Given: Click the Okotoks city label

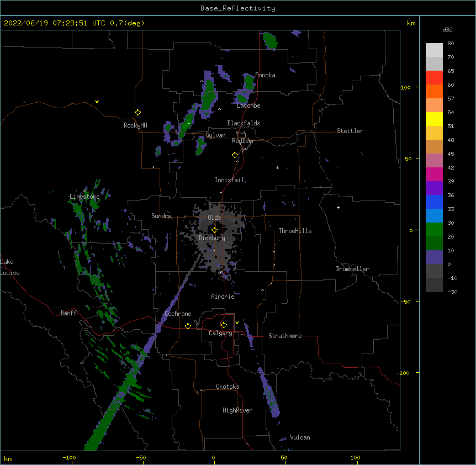Looking at the screenshot, I should pyautogui.click(x=228, y=387).
